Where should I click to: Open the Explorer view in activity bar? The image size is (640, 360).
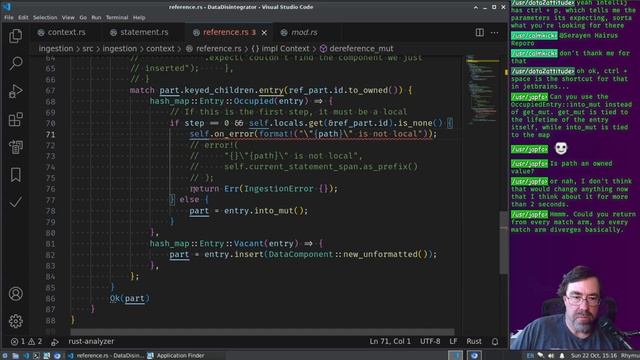[16, 36]
